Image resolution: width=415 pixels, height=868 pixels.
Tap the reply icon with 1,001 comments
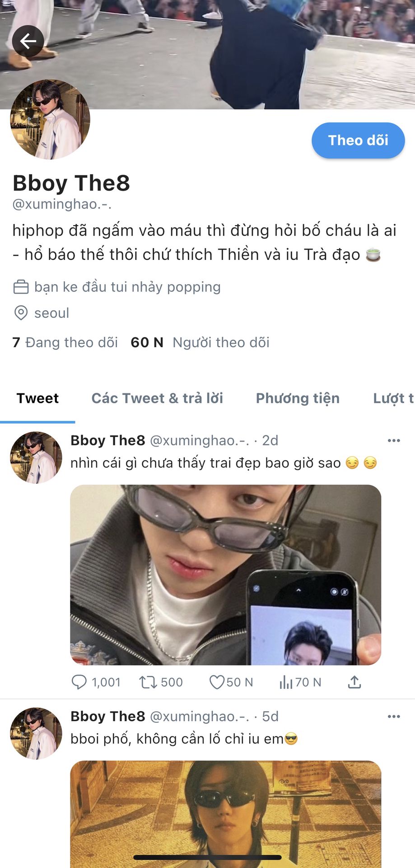point(79,682)
